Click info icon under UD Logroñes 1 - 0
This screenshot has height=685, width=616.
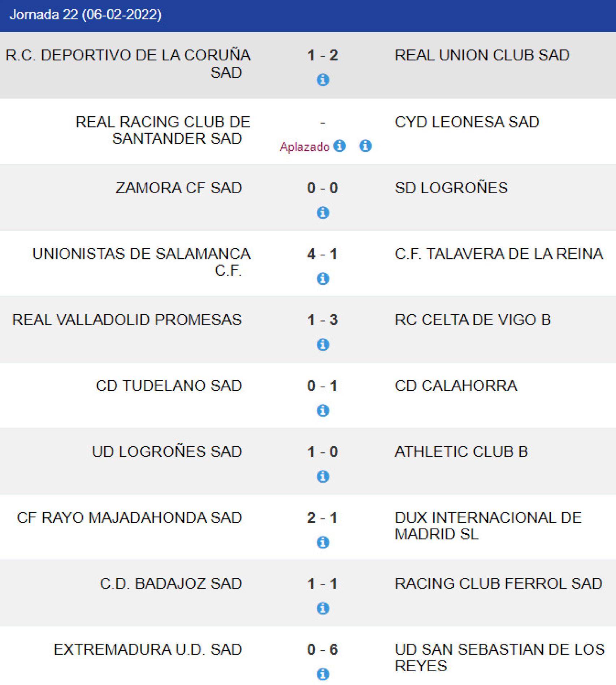pos(323,476)
